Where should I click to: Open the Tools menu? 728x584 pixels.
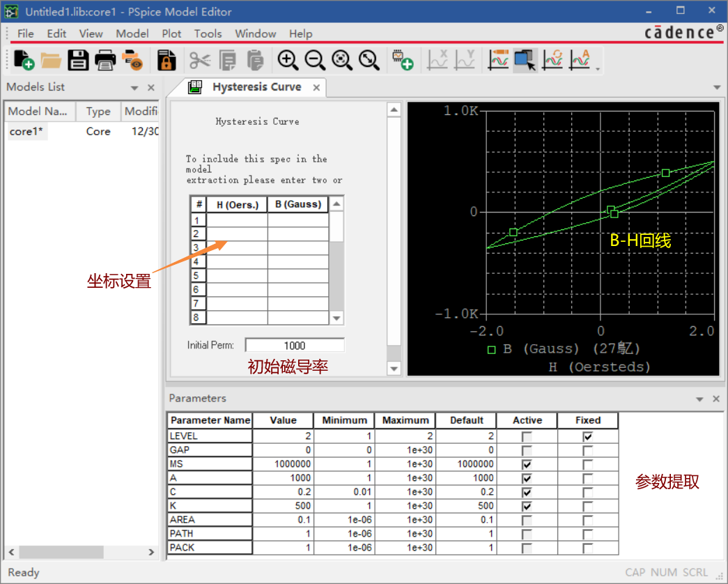[x=208, y=33]
